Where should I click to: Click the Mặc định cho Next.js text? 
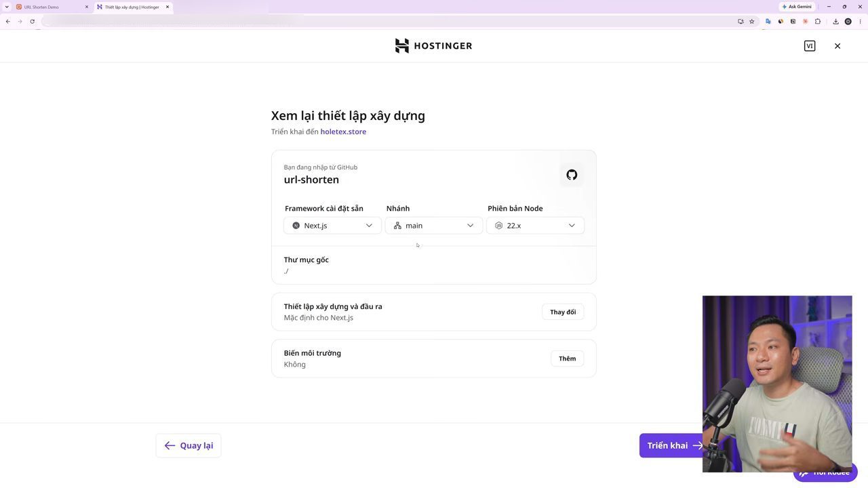point(318,318)
